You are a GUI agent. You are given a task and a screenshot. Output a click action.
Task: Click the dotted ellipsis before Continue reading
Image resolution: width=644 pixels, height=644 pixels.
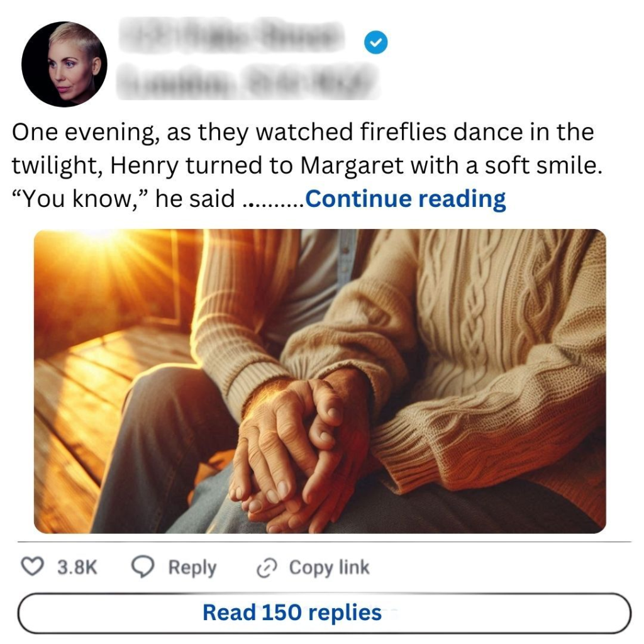273,200
